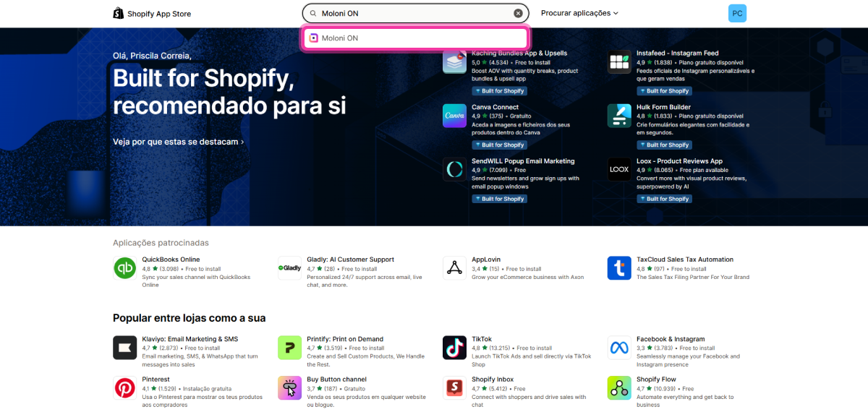Expand Procurar aplicações dropdown
The width and height of the screenshot is (868, 412).
(x=580, y=13)
